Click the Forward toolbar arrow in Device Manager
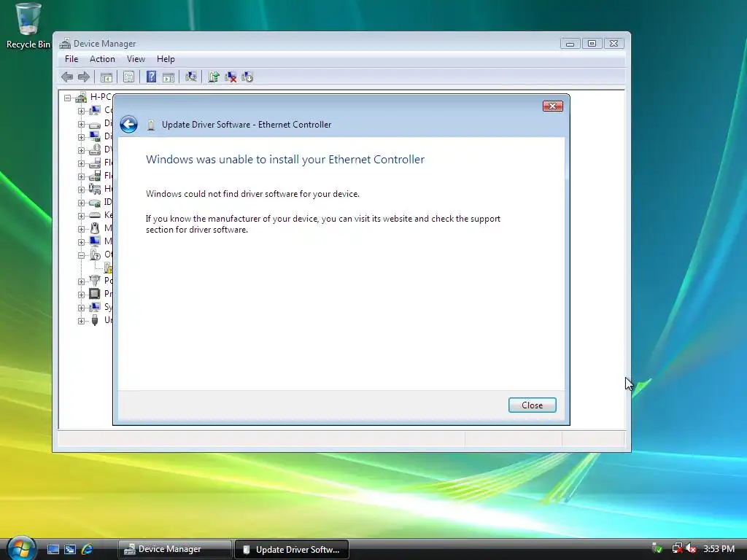 tap(84, 77)
